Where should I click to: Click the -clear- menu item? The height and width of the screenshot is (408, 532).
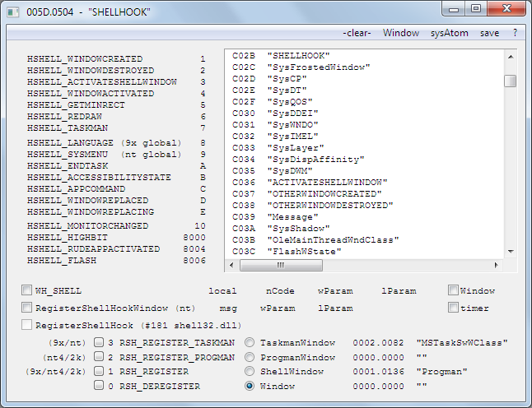tap(357, 33)
